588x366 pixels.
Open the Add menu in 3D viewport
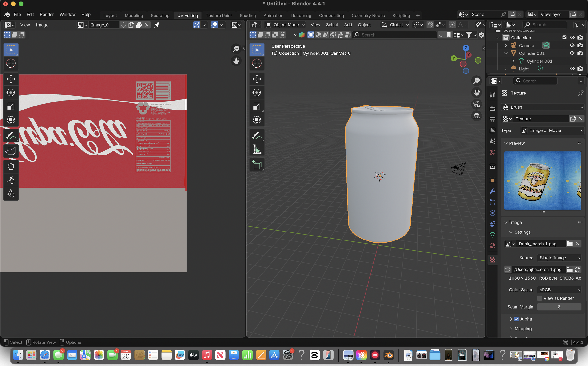tap(348, 25)
